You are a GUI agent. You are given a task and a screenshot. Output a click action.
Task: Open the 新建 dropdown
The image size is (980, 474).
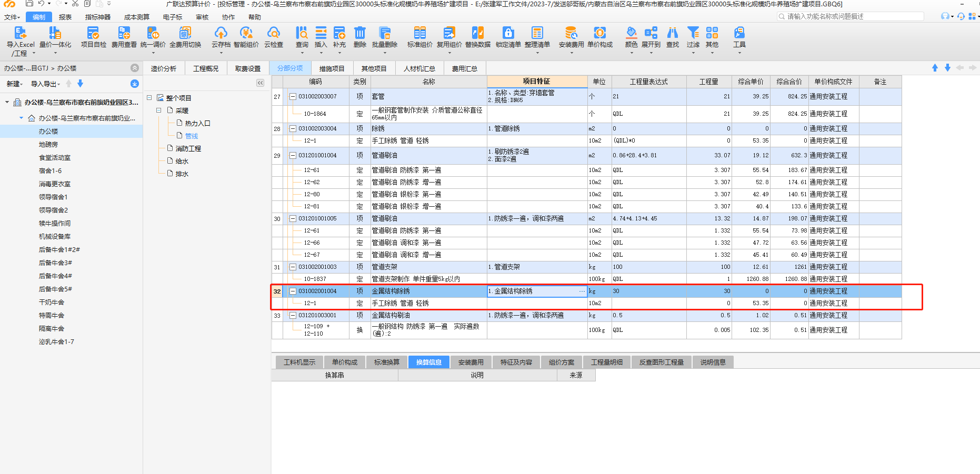click(15, 84)
